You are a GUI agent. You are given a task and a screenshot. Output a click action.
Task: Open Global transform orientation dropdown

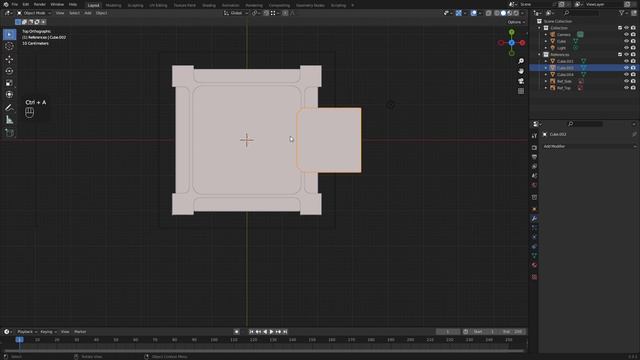click(x=236, y=13)
